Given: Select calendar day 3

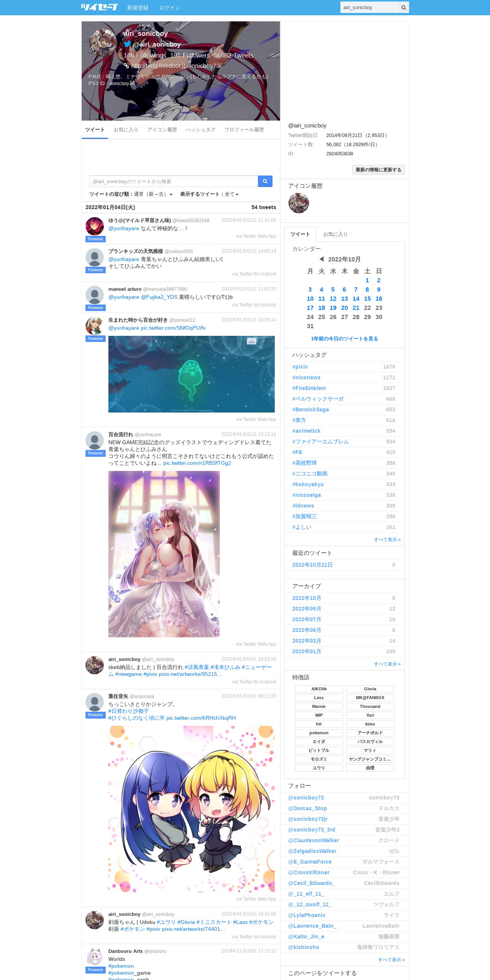Looking at the screenshot, I should [x=310, y=289].
